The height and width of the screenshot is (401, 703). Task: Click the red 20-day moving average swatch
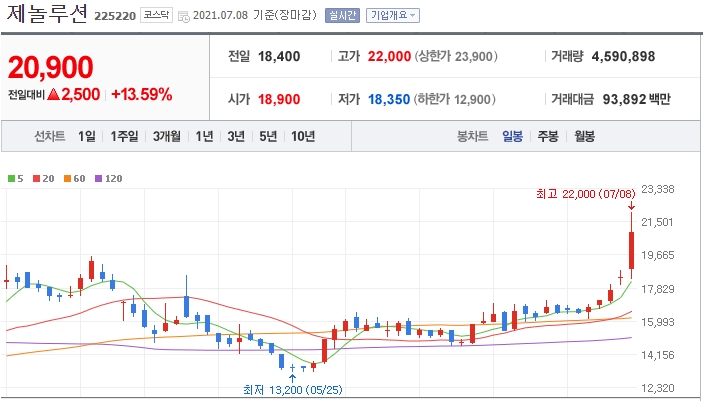tap(36, 179)
